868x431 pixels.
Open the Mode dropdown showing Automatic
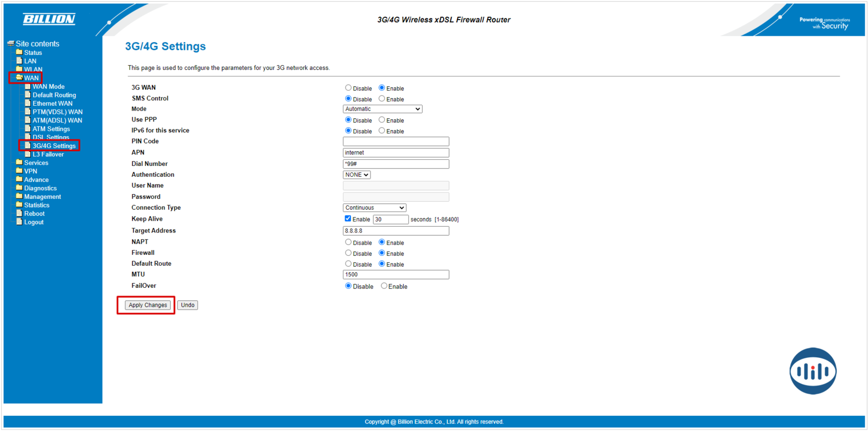tap(382, 109)
